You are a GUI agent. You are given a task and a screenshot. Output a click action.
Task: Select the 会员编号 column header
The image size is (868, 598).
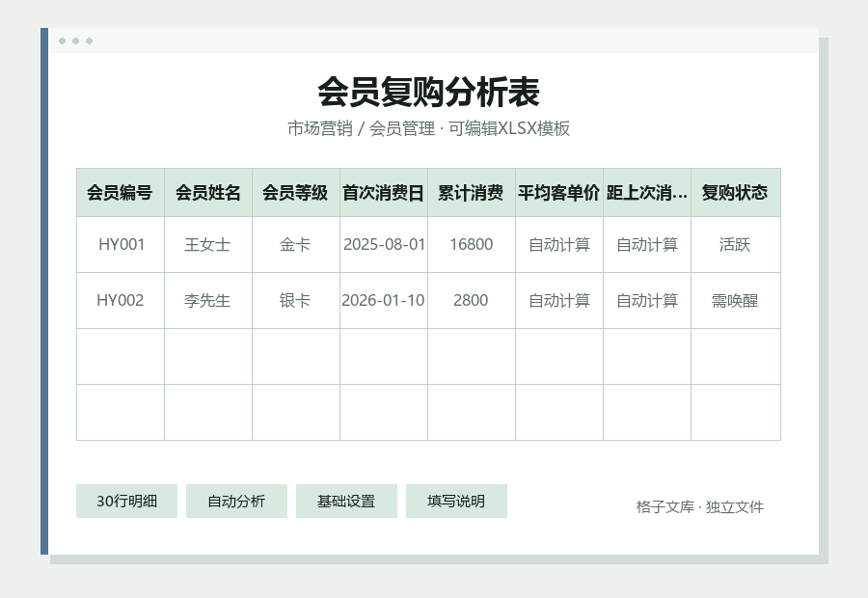pos(121,193)
